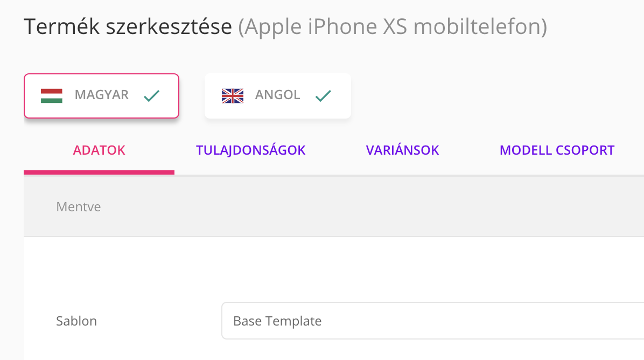Click the Hungarian flag icon
Viewport: 644px width, 360px height.
(52, 96)
